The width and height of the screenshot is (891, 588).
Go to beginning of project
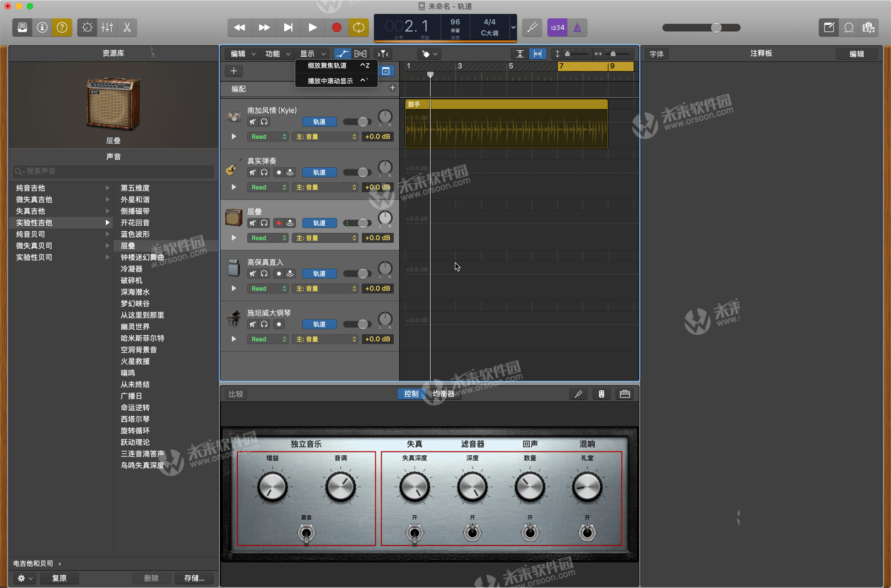click(288, 28)
